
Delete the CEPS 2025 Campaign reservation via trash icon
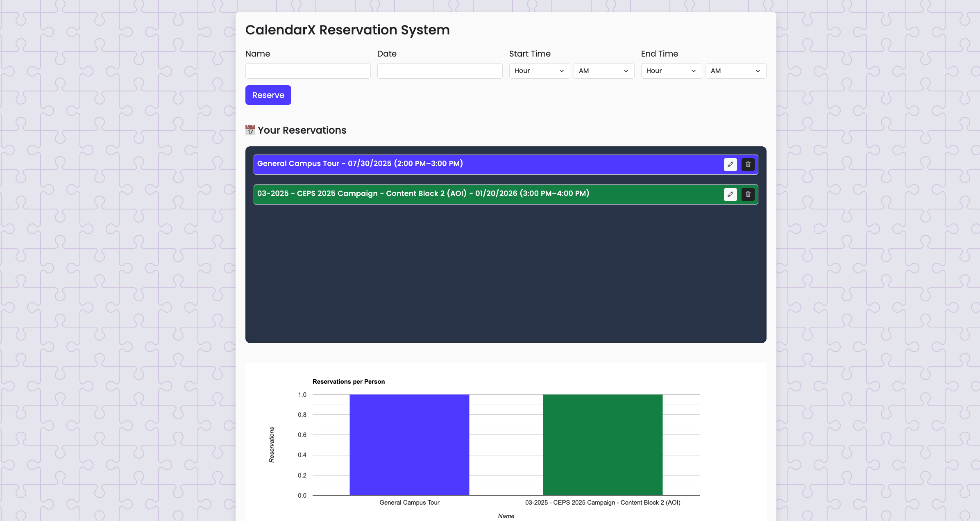click(x=748, y=194)
